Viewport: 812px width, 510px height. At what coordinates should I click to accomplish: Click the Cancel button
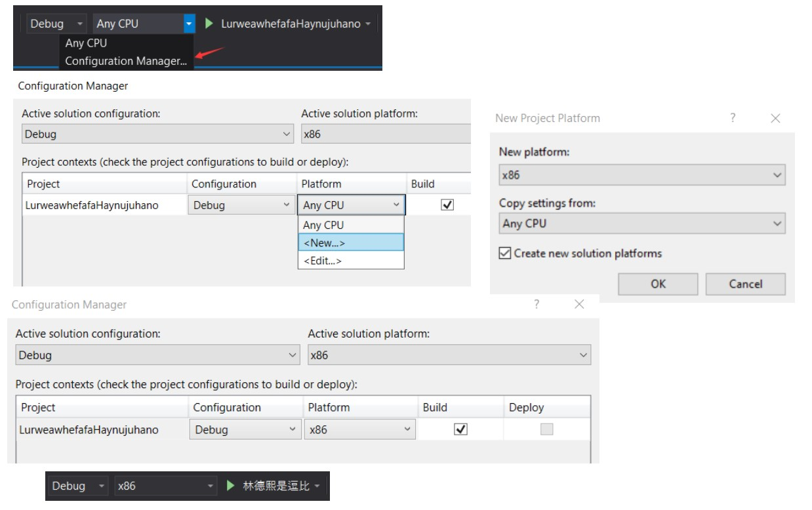(745, 284)
